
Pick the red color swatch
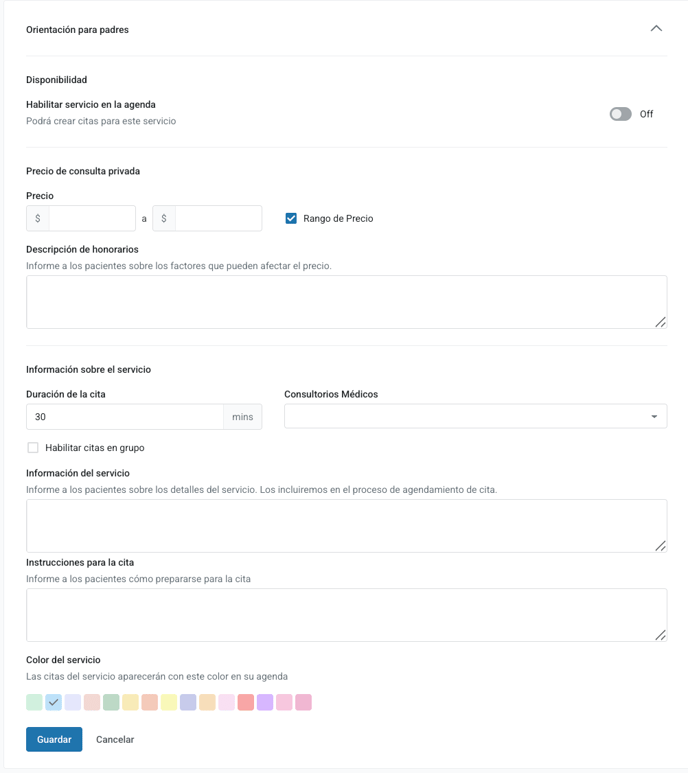246,702
